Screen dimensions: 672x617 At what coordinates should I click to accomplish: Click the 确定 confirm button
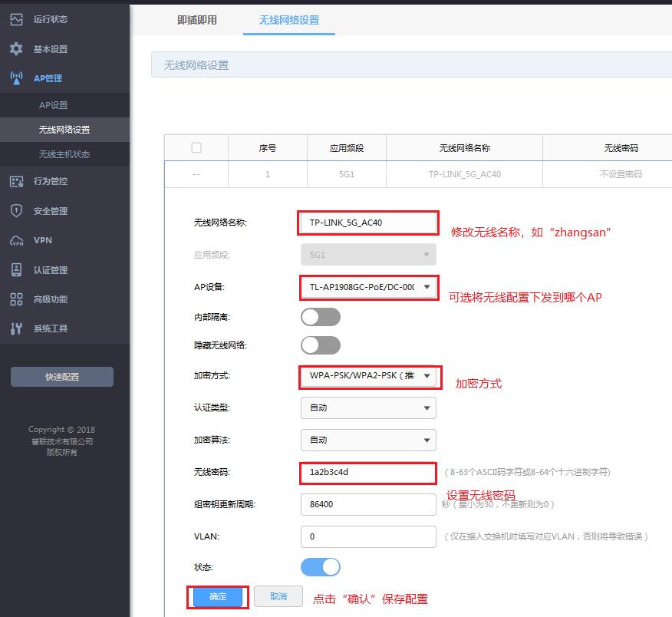(x=217, y=596)
